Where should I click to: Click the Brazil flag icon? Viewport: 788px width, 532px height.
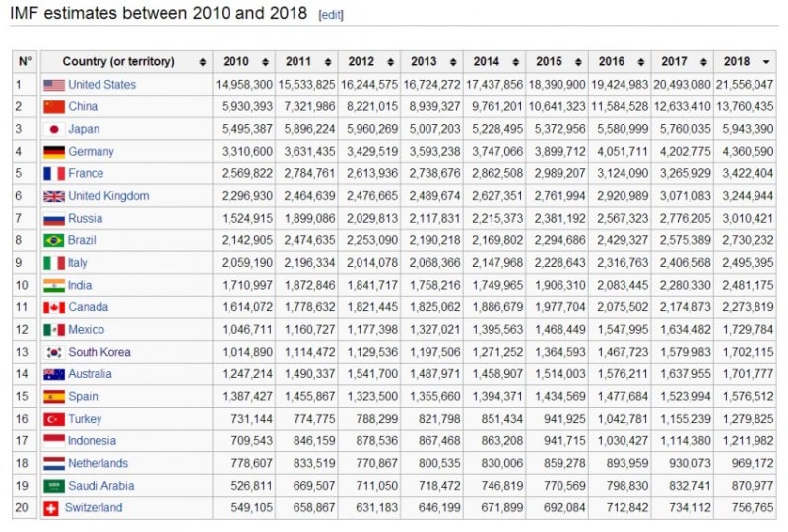click(54, 240)
